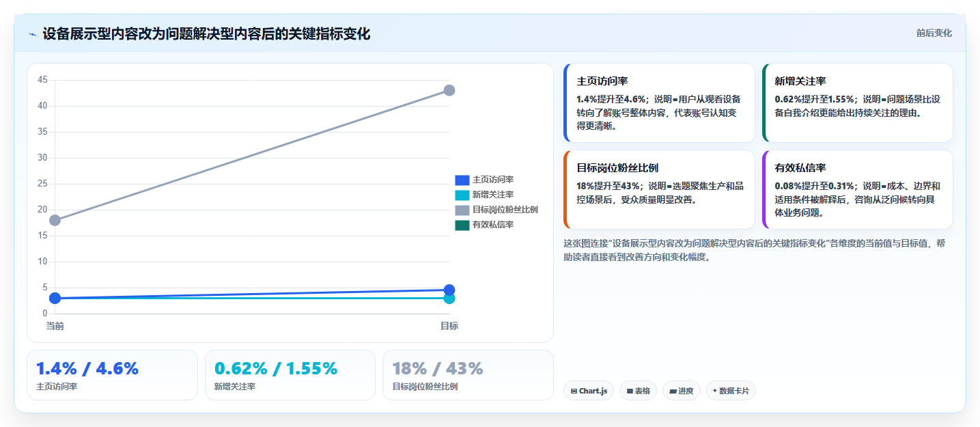Click the gray 目标岗位粉丝比例 legend swatch
This screenshot has width=980, height=427.
(x=462, y=210)
